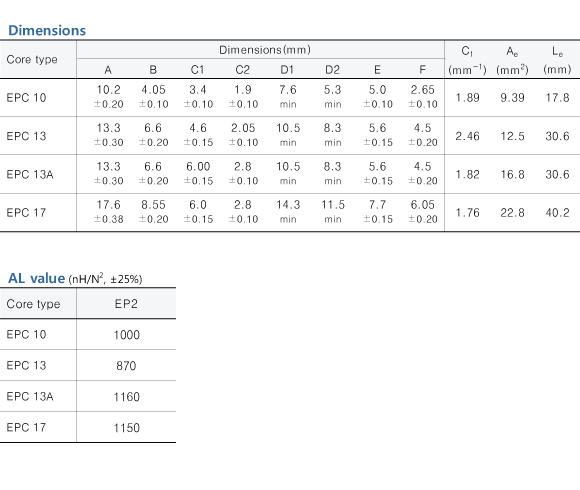
Task: Click Core type header in AL value table
Action: point(33,304)
